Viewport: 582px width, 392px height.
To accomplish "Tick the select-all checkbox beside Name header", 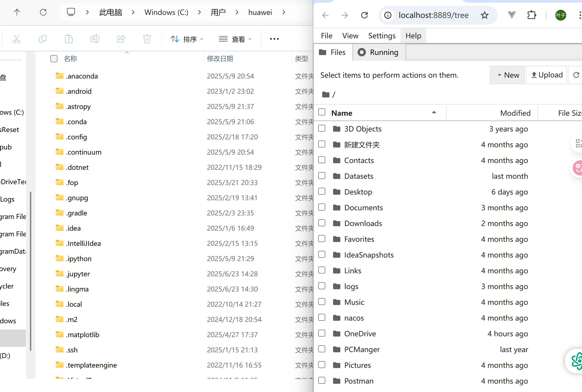I will [322, 112].
